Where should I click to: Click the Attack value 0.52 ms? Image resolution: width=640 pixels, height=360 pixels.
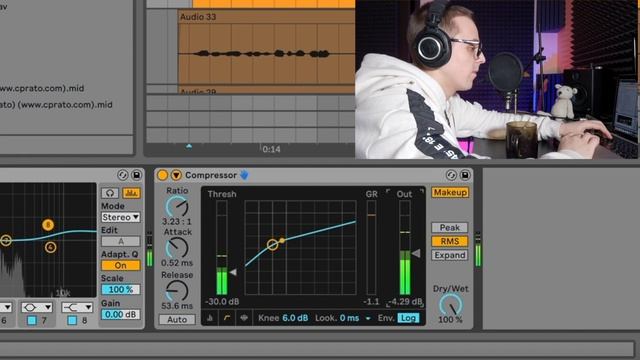click(177, 263)
